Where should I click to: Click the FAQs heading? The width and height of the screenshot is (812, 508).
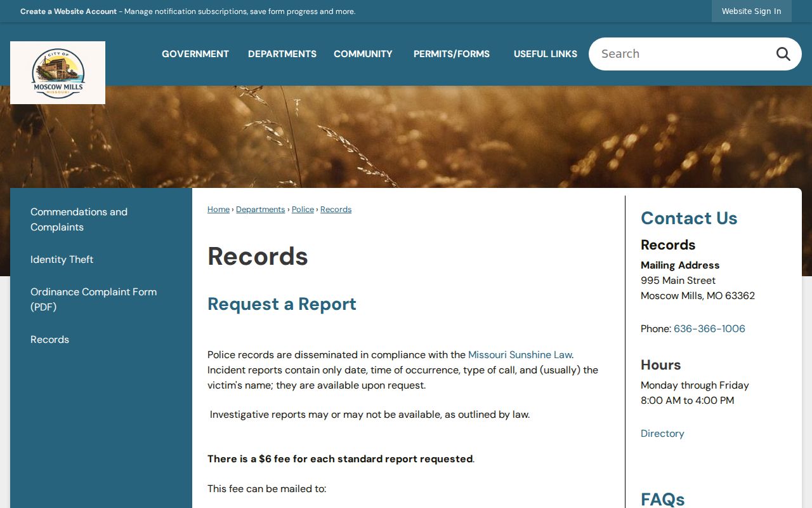coord(663,499)
